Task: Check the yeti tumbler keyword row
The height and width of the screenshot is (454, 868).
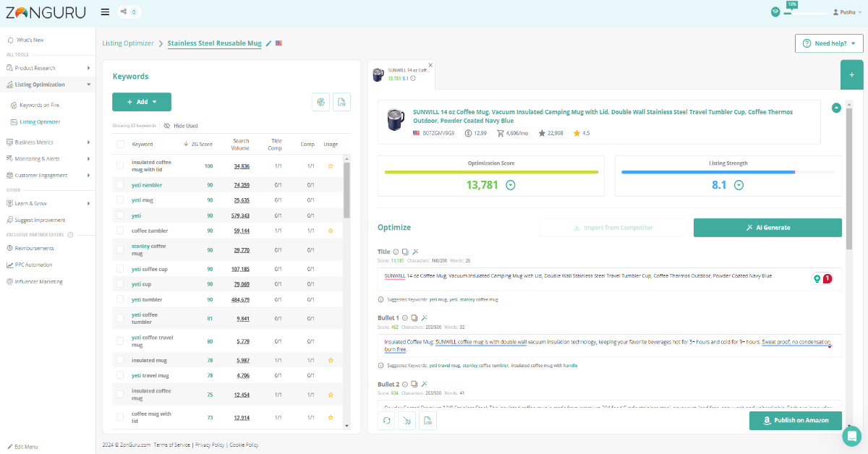Action: click(x=120, y=299)
